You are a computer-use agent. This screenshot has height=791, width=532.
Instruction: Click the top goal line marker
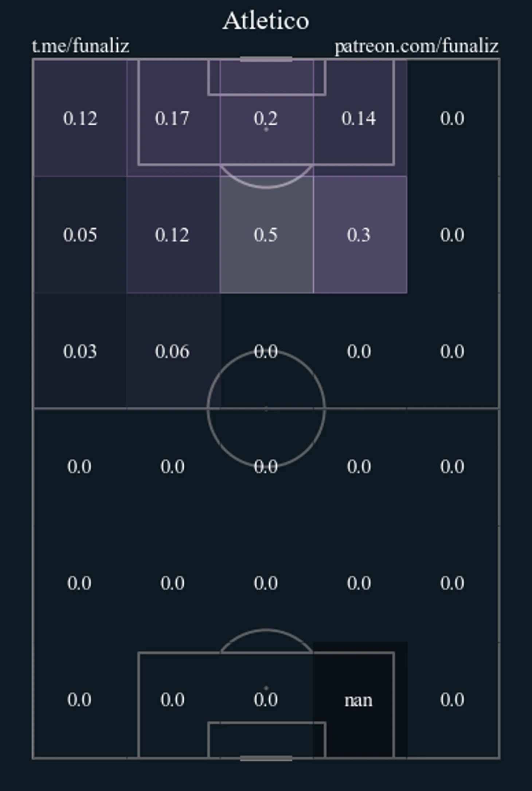tap(266, 59)
